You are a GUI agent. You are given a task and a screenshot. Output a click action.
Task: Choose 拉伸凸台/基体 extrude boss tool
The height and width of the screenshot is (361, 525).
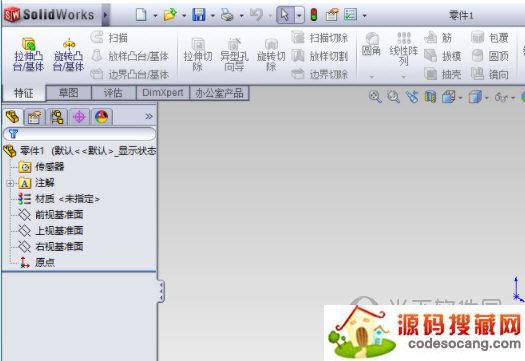(28, 55)
